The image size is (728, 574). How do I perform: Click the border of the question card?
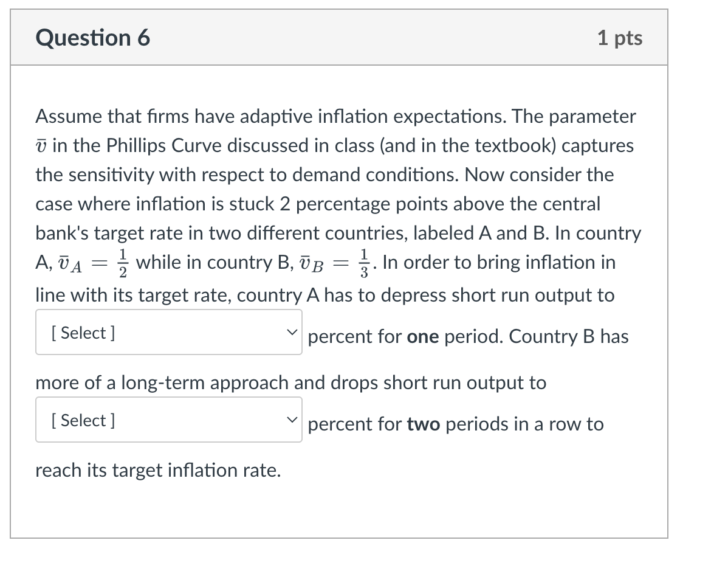point(13,274)
